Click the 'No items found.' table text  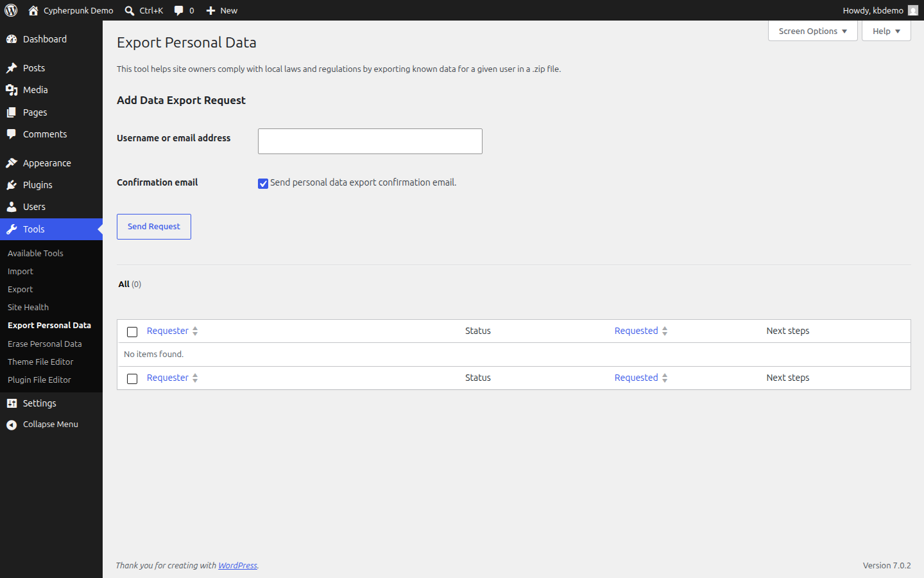[x=153, y=354]
